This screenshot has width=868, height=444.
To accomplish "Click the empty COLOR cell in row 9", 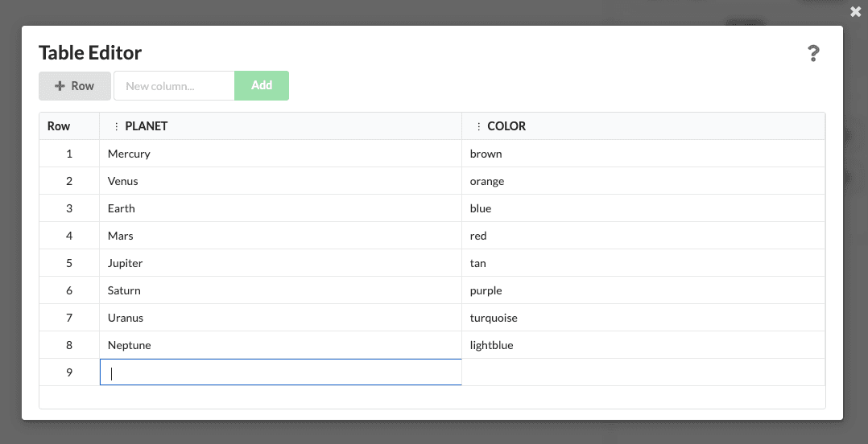I will [643, 372].
